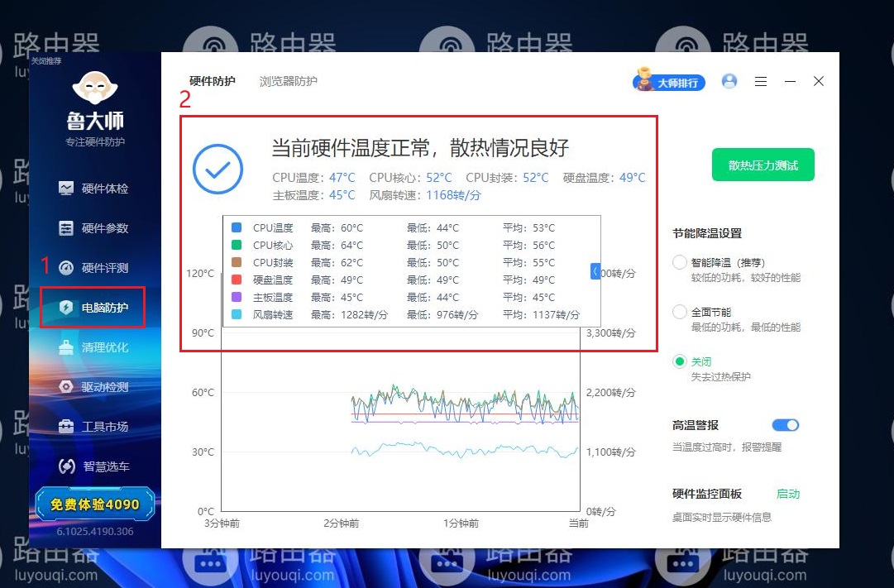Open 智慧选车 in the sidebar
The height and width of the screenshot is (588, 894).
tap(93, 466)
